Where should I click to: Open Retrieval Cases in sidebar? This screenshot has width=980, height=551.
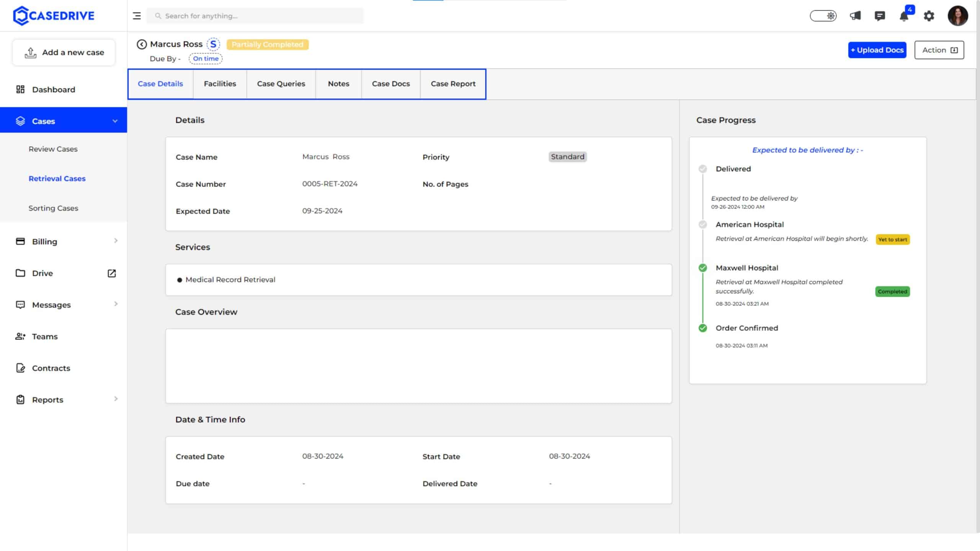click(x=57, y=178)
